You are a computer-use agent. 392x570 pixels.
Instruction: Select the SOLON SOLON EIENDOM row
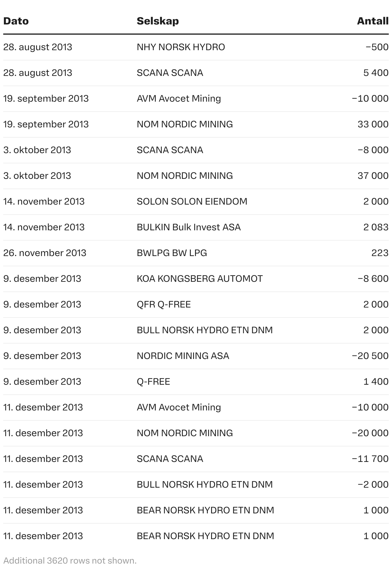[192, 202]
